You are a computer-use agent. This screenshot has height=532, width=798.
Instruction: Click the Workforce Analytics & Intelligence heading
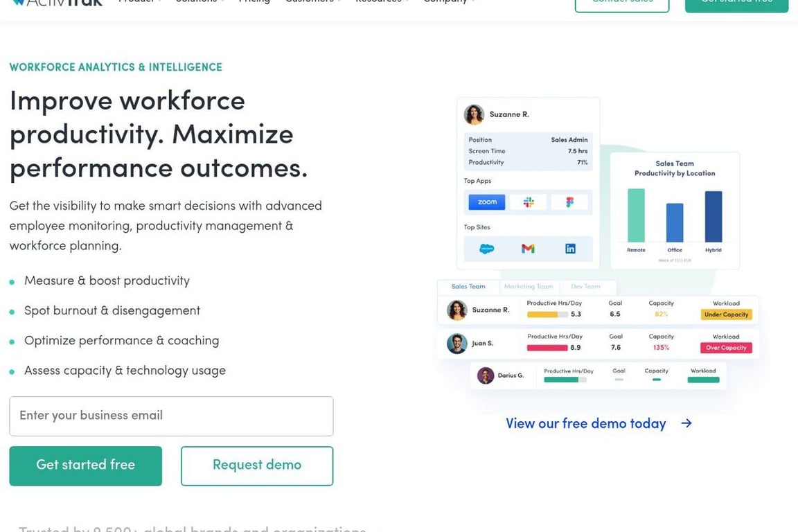tap(116, 67)
